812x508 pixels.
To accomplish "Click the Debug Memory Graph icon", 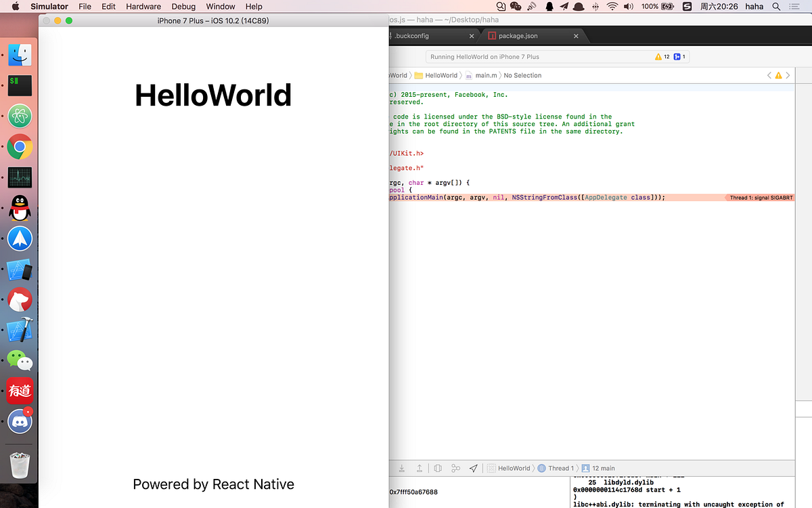I will tap(455, 467).
